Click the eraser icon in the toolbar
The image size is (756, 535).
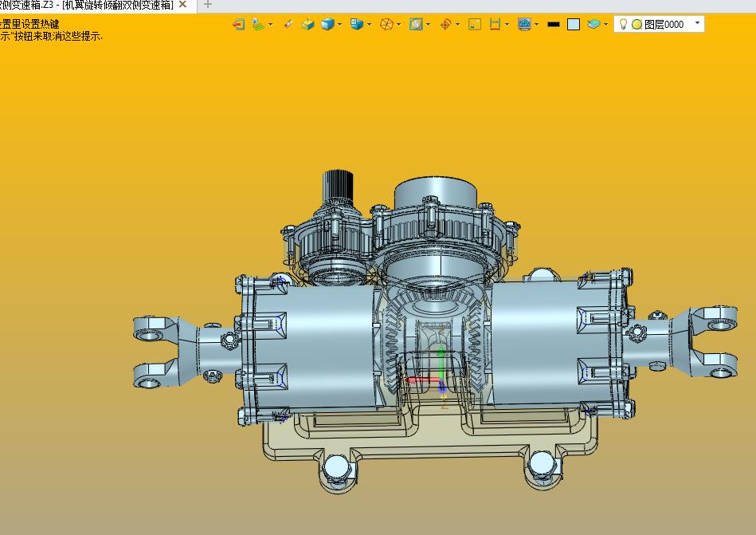[x=288, y=25]
